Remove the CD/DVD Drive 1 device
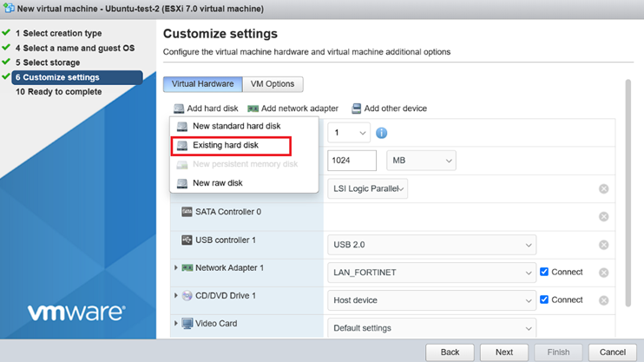 (603, 300)
